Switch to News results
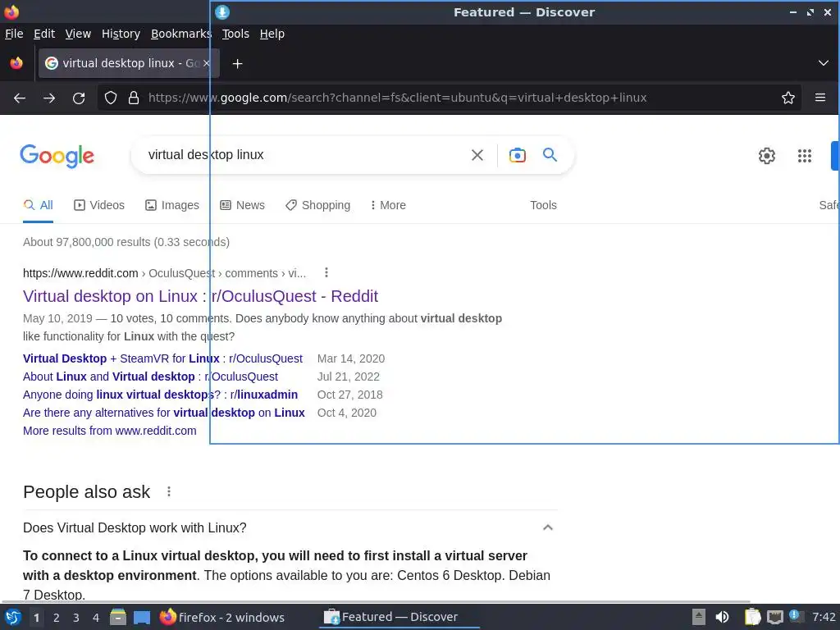This screenshot has height=630, width=840. [242, 205]
